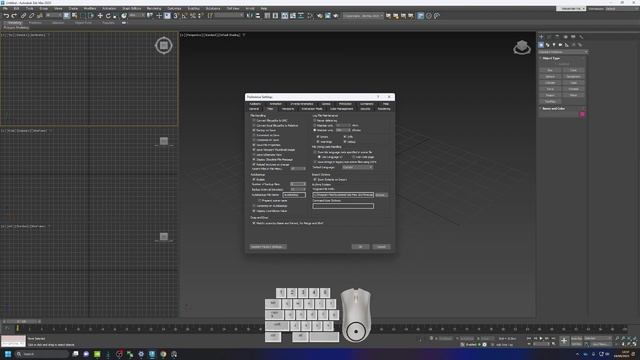Click the button at dialog's bottom-left corner

point(268,247)
